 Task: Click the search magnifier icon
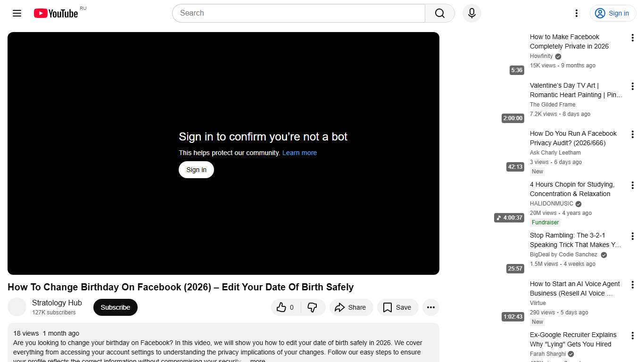pos(439,13)
